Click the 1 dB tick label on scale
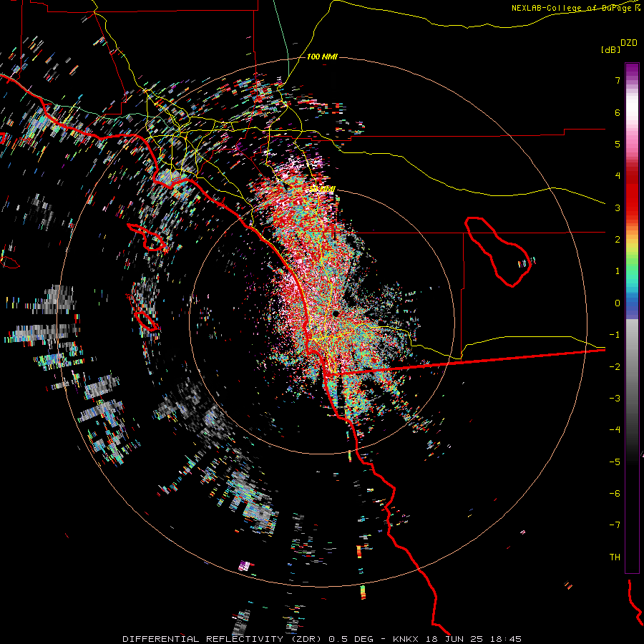 (x=618, y=271)
